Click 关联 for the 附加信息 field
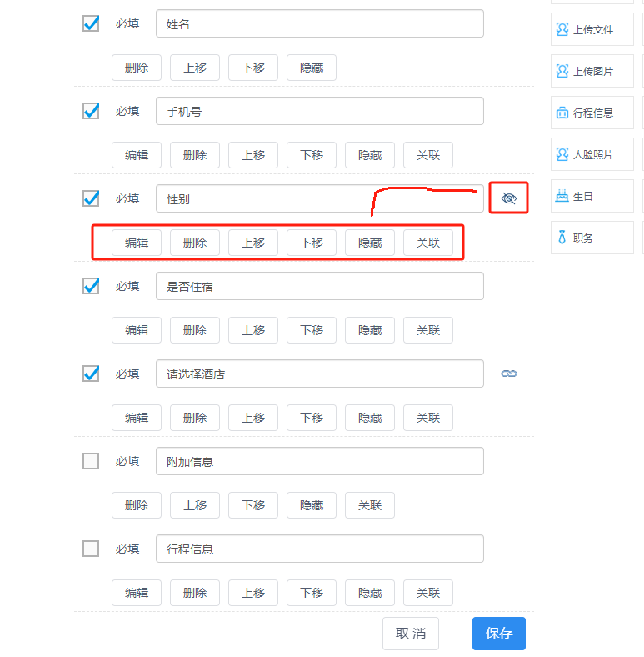The image size is (644, 657). pyautogui.click(x=370, y=505)
